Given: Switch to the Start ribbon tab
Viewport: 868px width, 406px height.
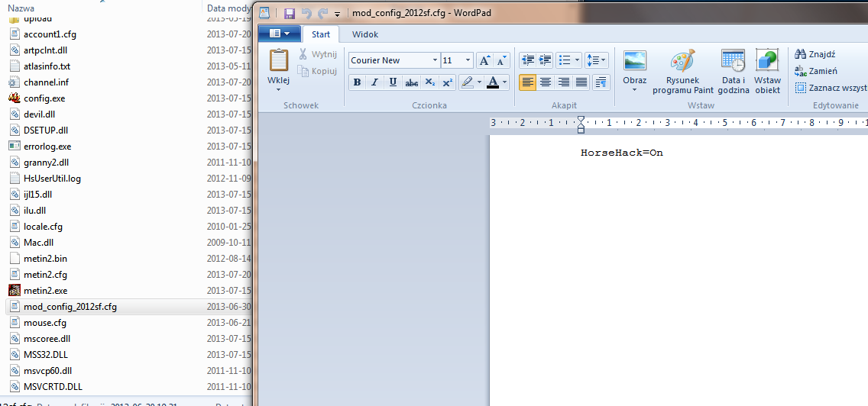Looking at the screenshot, I should 321,34.
